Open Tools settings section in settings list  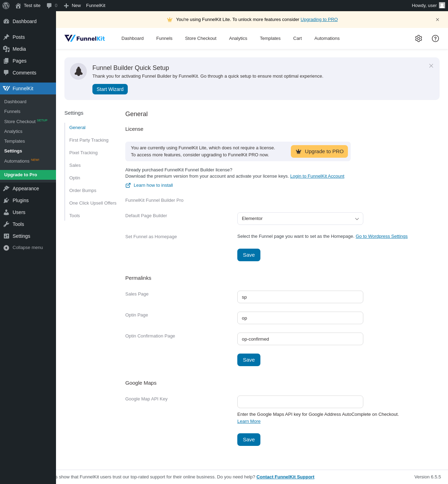(x=75, y=216)
